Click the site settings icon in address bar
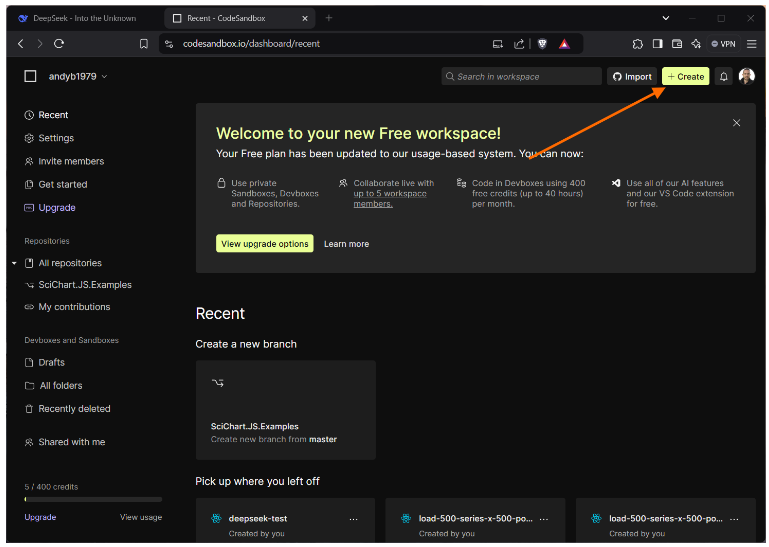The image size is (769, 547). (169, 44)
